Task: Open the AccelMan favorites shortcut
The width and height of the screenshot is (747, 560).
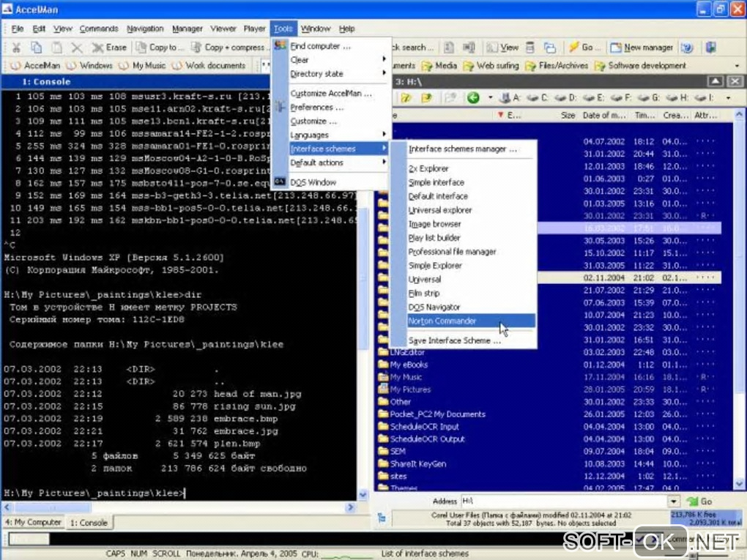Action: pyautogui.click(x=36, y=65)
